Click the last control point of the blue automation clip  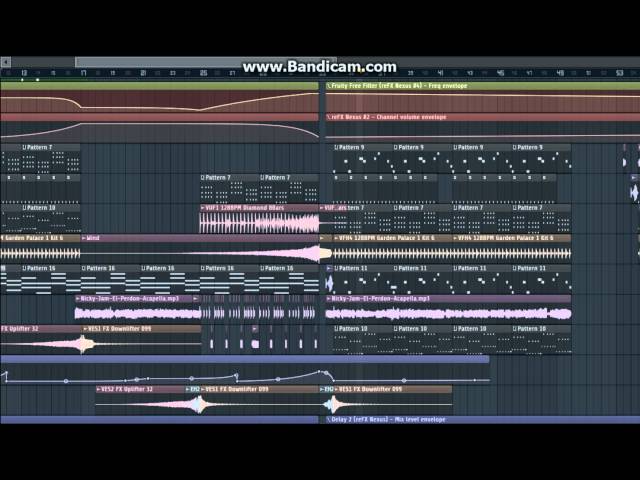pos(475,380)
